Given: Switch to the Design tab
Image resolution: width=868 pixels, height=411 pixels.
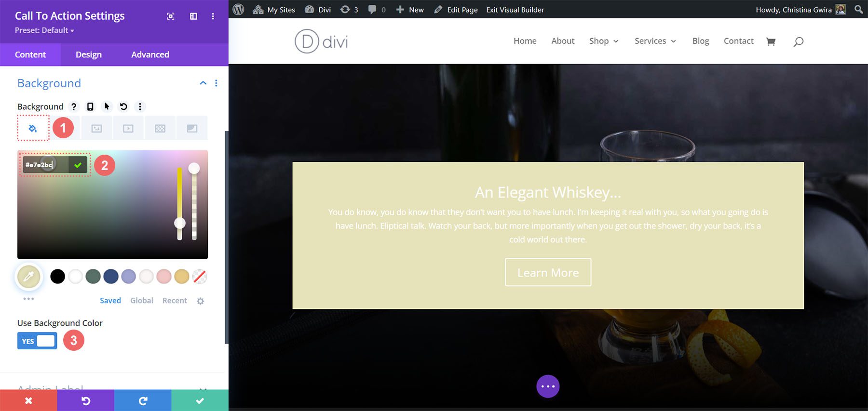Looking at the screenshot, I should click(x=89, y=54).
